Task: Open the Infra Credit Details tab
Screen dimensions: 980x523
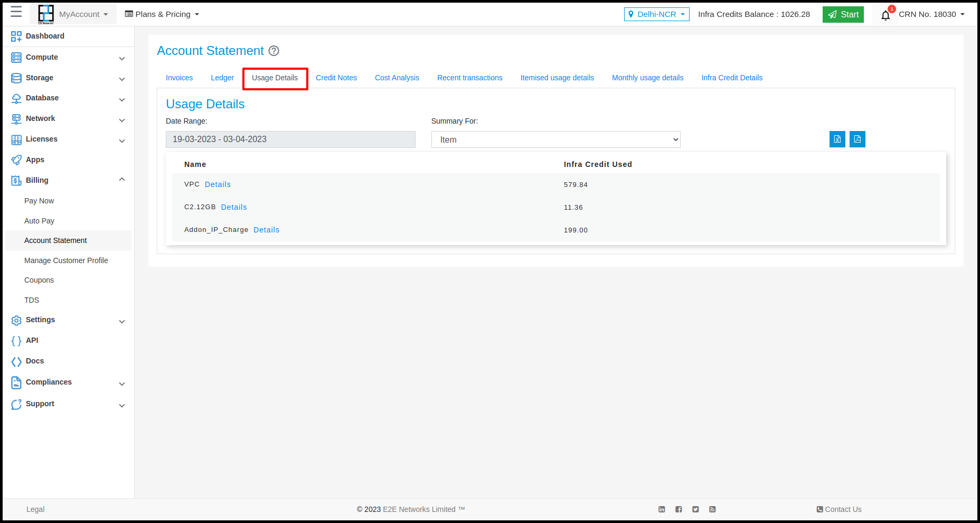Action: (x=732, y=78)
